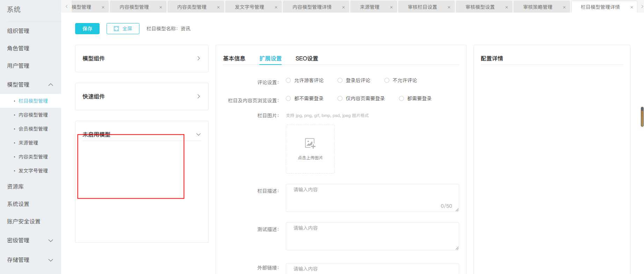The width and height of the screenshot is (644, 274).
Task: Click the orange vertical scrollbar handle
Action: [x=642, y=117]
